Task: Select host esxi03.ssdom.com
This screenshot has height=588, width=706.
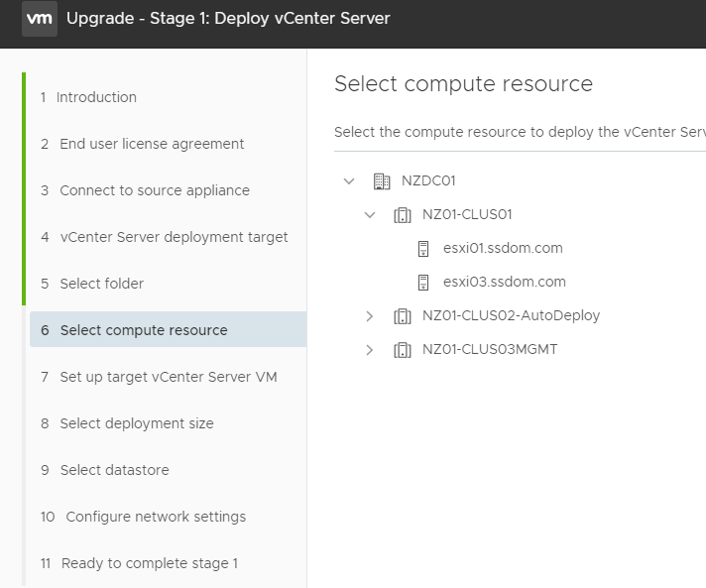Action: (x=505, y=282)
